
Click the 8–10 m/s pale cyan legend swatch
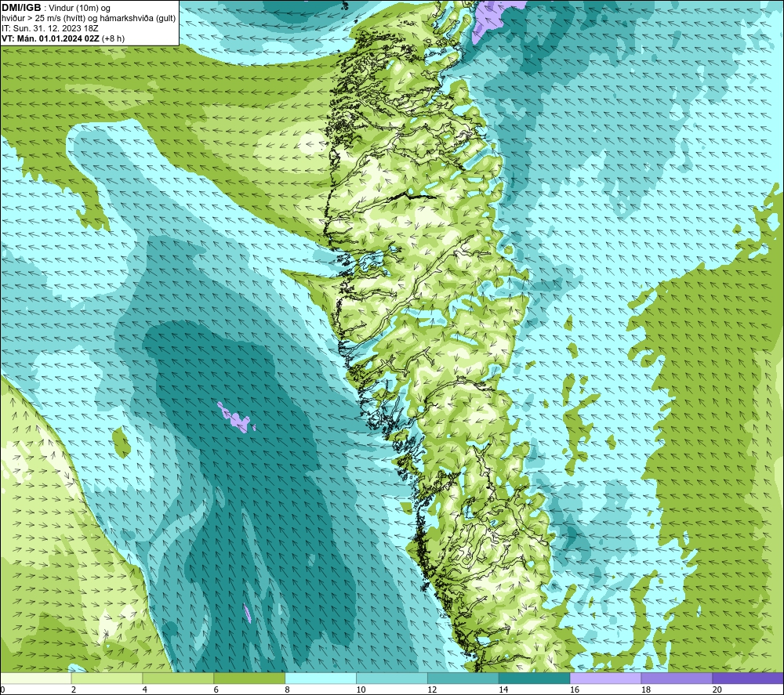click(x=321, y=679)
